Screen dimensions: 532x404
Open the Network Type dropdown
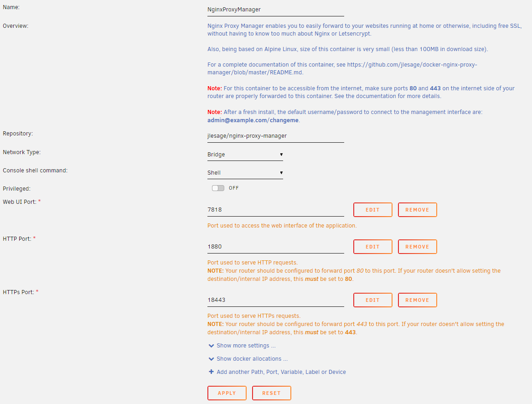coord(245,155)
